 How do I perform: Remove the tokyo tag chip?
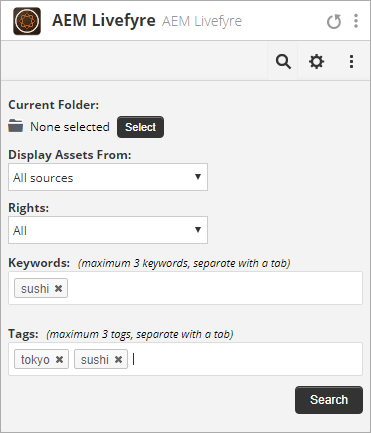click(59, 359)
